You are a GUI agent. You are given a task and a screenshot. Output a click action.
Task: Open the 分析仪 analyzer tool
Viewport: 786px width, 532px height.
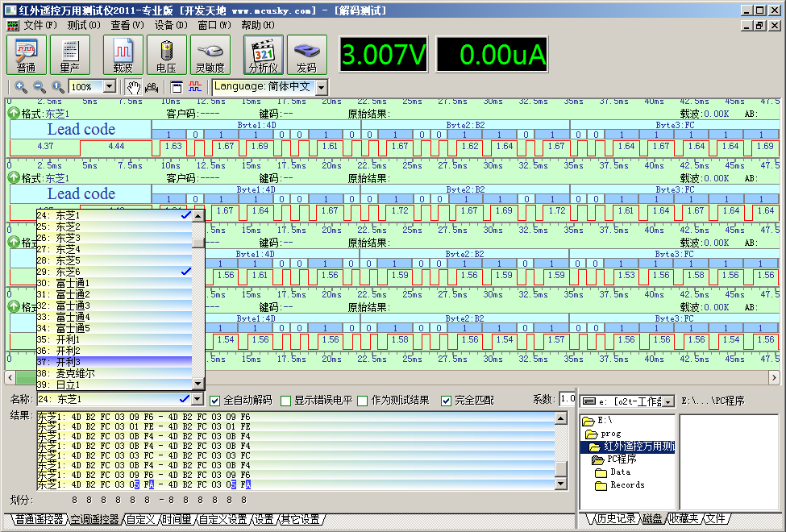coord(263,55)
